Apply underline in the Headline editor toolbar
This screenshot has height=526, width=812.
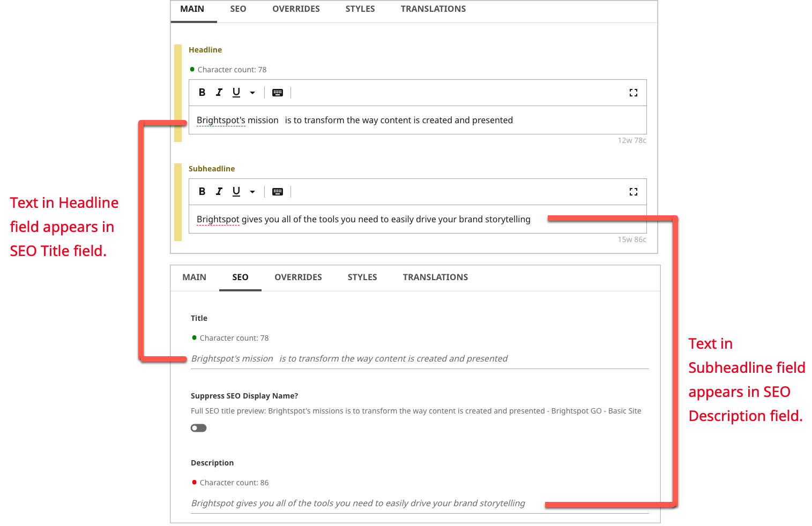point(236,92)
